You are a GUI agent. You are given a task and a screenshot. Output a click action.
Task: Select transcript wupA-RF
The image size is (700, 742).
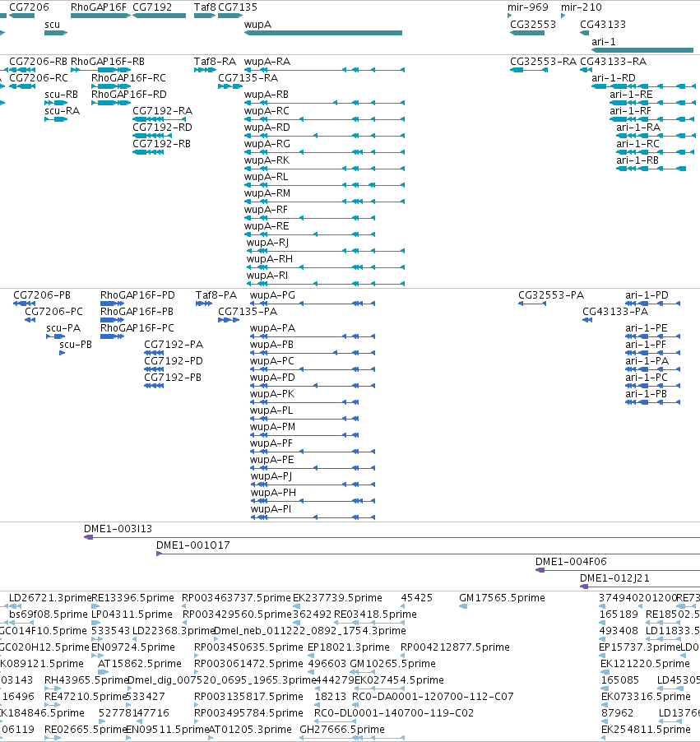point(309,218)
